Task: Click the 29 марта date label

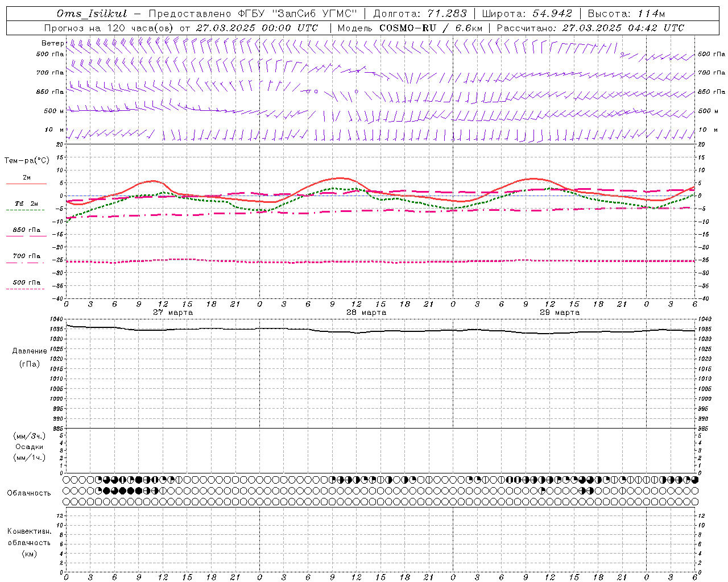Action: point(560,313)
